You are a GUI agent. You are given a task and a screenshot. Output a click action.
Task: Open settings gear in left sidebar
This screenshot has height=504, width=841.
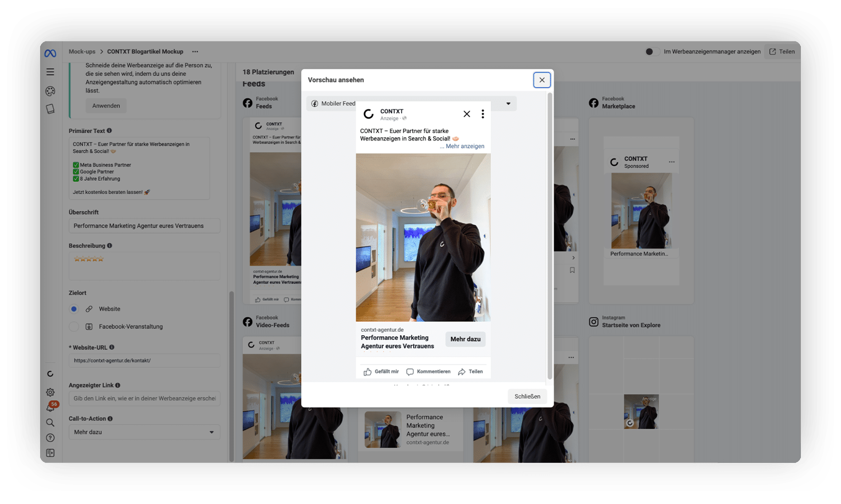pos(50,392)
